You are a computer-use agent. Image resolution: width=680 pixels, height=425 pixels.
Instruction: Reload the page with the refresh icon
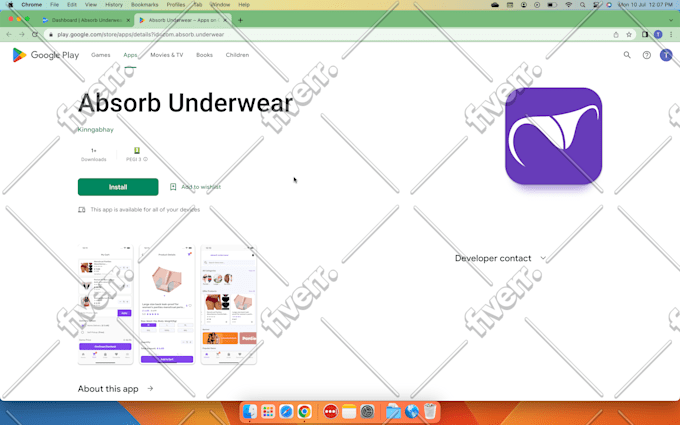(x=35, y=34)
